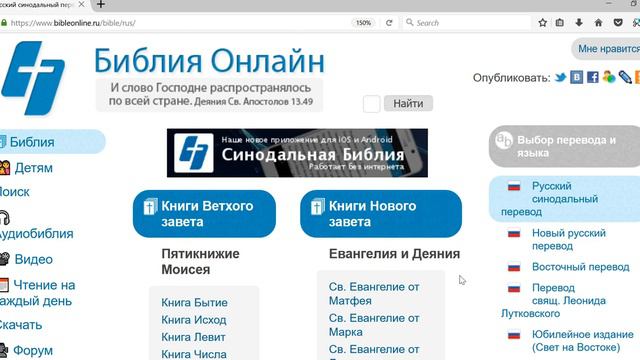Go to browser home icon
The width and height of the screenshot is (640, 360).
click(598, 23)
